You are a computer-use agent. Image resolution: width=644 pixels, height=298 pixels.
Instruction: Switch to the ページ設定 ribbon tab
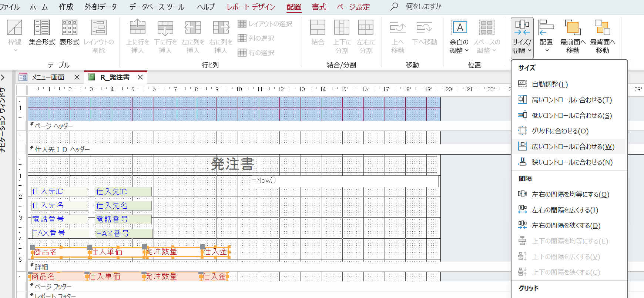coord(353,7)
